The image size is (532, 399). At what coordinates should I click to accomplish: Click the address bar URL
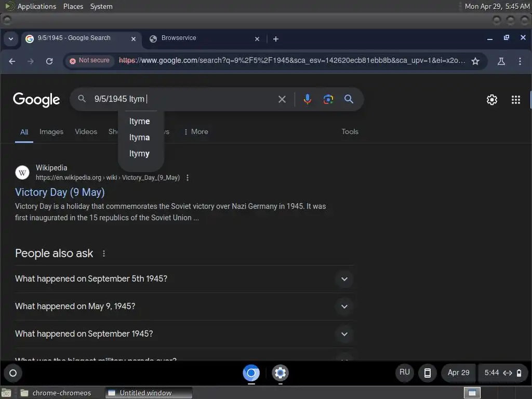pos(292,61)
